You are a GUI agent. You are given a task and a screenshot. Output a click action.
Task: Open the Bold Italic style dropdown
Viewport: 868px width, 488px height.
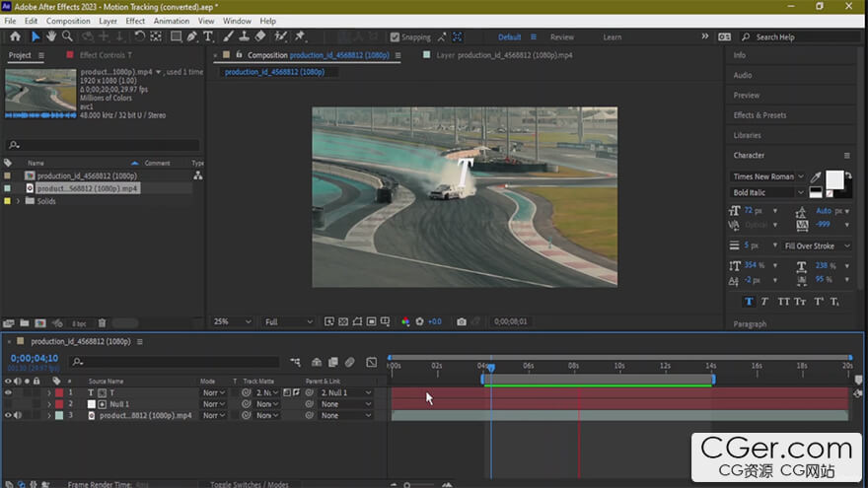(766, 192)
